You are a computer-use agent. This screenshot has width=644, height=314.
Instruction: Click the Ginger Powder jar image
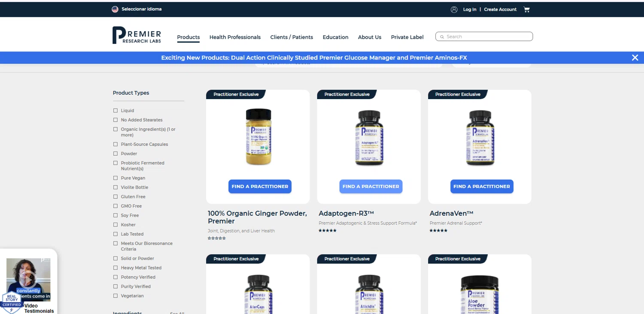coord(258,137)
